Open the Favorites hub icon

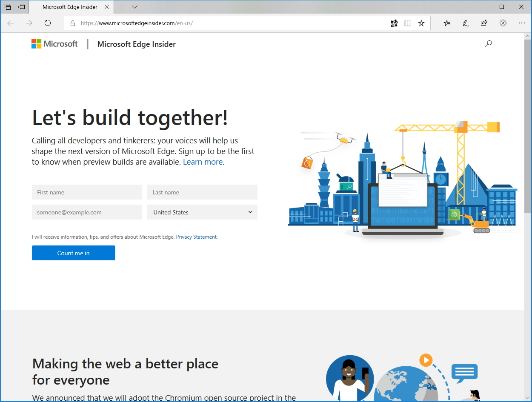click(x=447, y=23)
